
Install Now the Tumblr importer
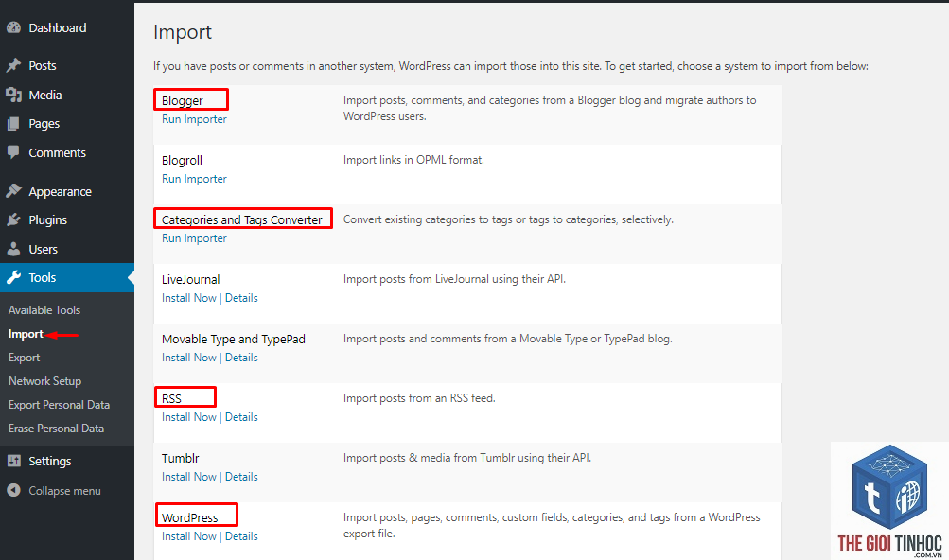point(189,477)
